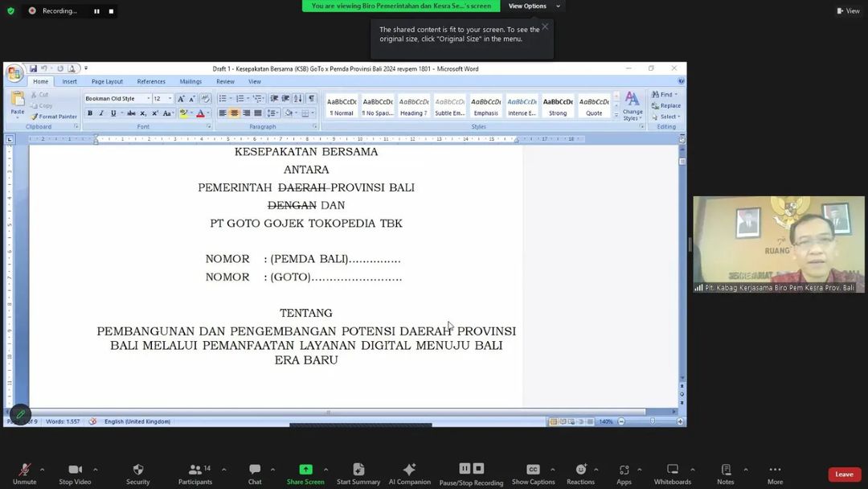Click Share Screen button
This screenshot has height=489, width=868.
[305, 474]
